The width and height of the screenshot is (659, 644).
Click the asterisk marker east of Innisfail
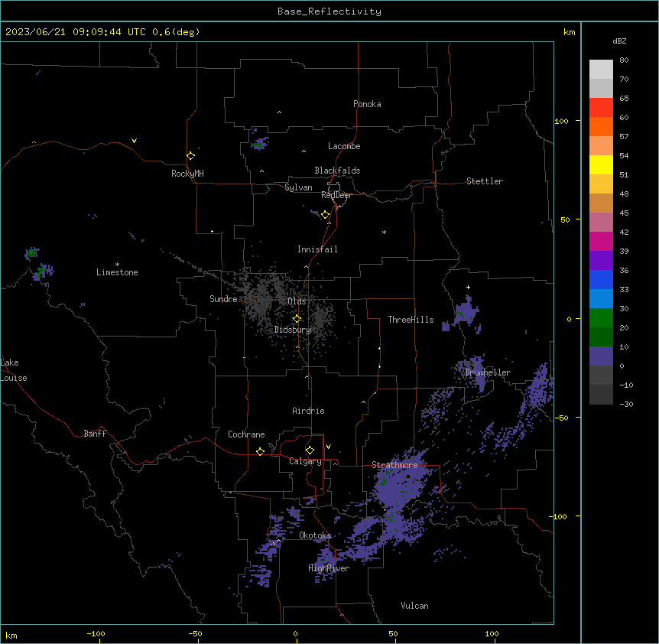click(384, 232)
